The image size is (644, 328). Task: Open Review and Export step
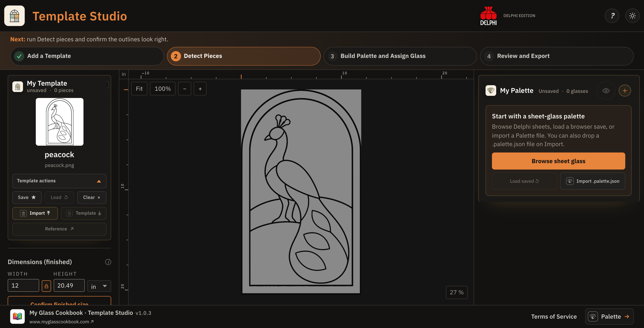coord(557,56)
